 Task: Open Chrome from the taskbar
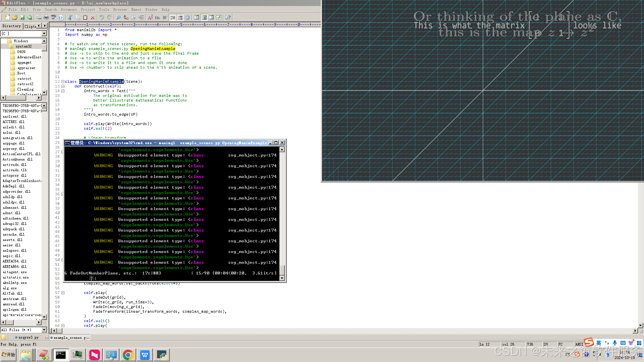(x=128, y=355)
